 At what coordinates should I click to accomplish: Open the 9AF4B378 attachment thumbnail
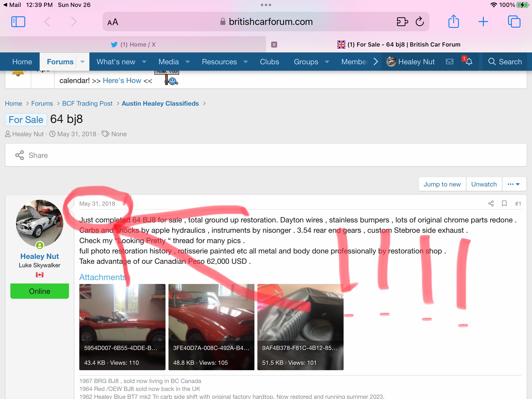[x=300, y=327]
